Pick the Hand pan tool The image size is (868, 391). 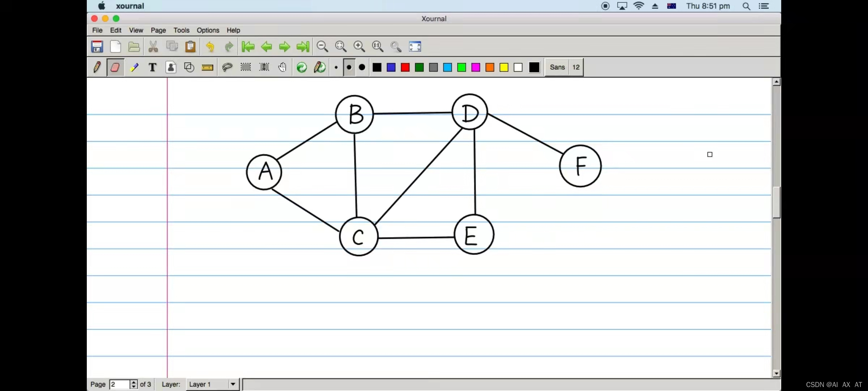coord(282,67)
